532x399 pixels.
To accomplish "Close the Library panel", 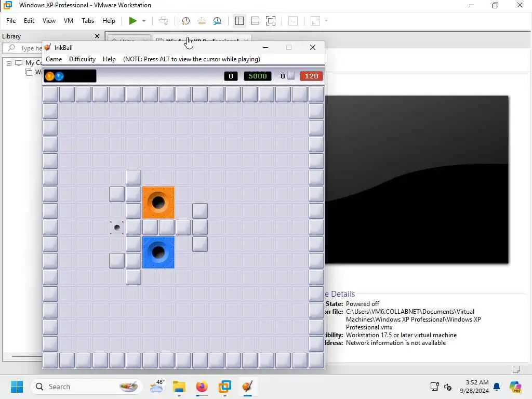I will (97, 36).
